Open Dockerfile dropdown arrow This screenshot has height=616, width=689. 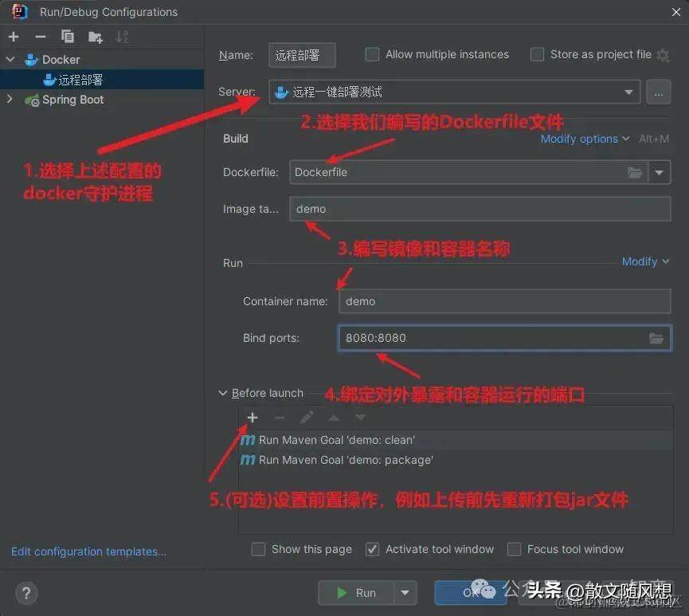pos(659,172)
